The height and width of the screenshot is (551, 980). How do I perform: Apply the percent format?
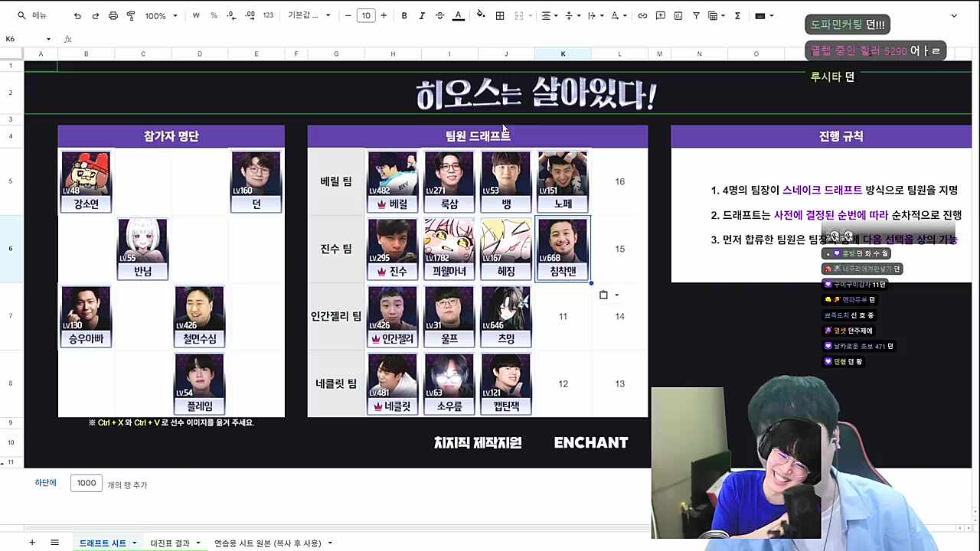click(214, 15)
